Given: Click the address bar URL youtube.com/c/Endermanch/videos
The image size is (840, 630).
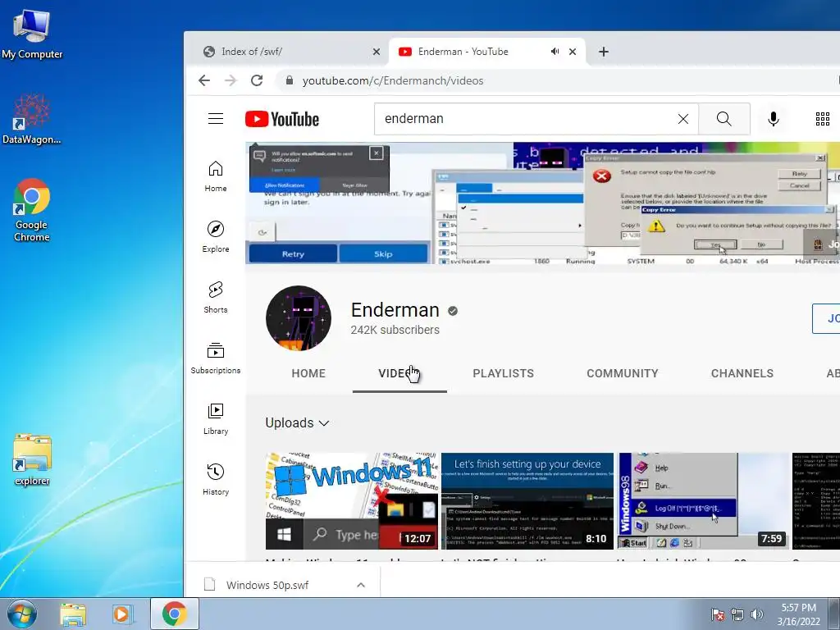Looking at the screenshot, I should click(x=393, y=80).
